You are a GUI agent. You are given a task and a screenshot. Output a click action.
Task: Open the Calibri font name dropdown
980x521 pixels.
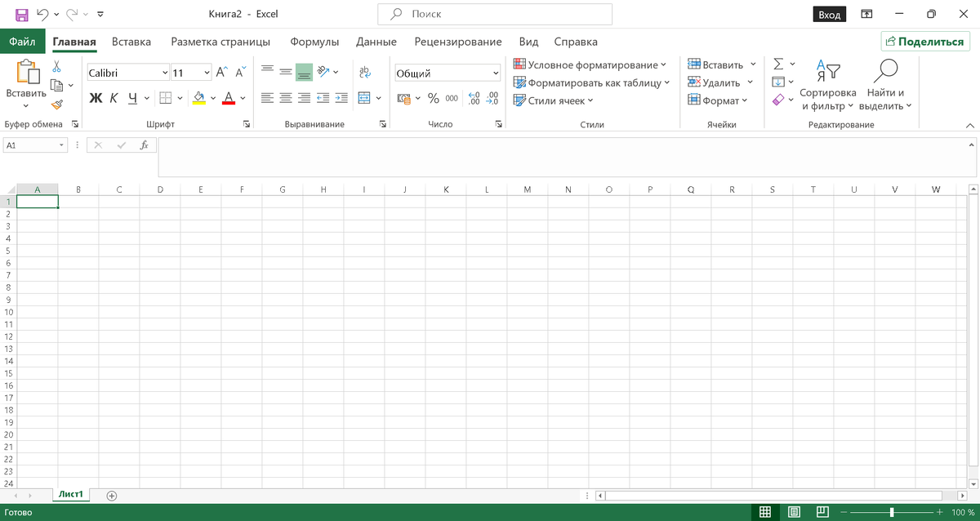(x=165, y=73)
